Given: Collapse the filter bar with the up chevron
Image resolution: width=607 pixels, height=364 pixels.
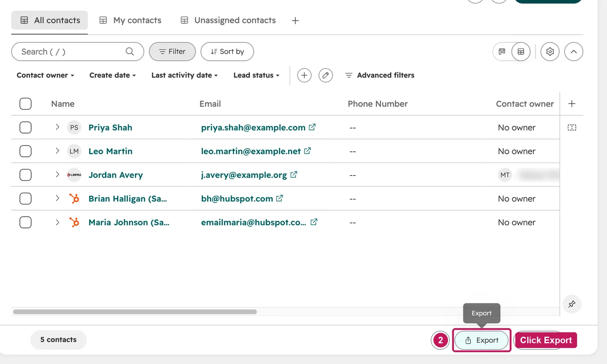Looking at the screenshot, I should point(574,52).
